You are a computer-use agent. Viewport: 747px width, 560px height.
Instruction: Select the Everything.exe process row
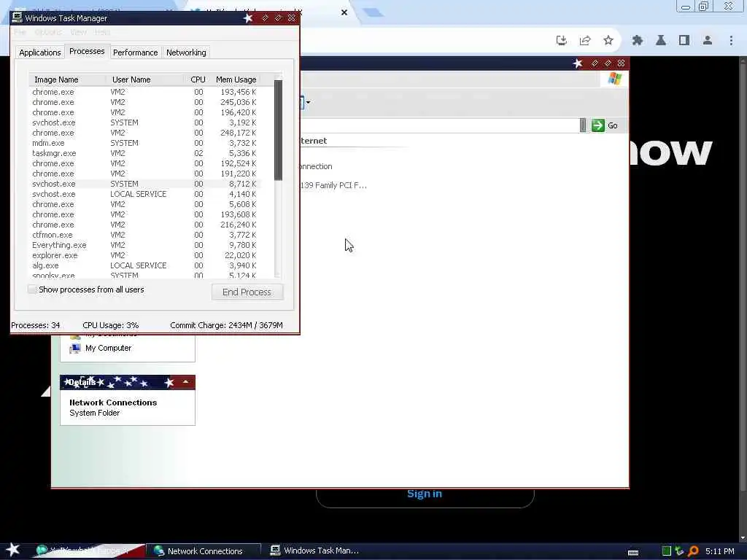pos(144,245)
